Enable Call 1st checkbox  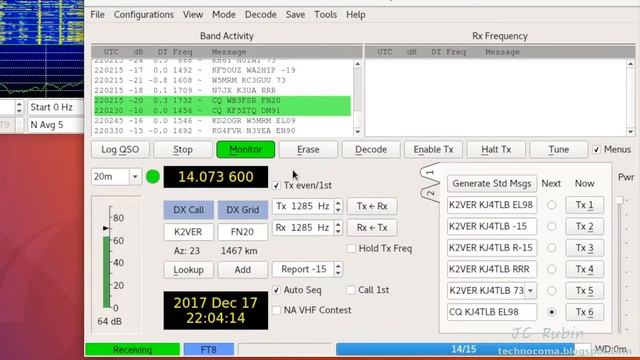tap(351, 290)
